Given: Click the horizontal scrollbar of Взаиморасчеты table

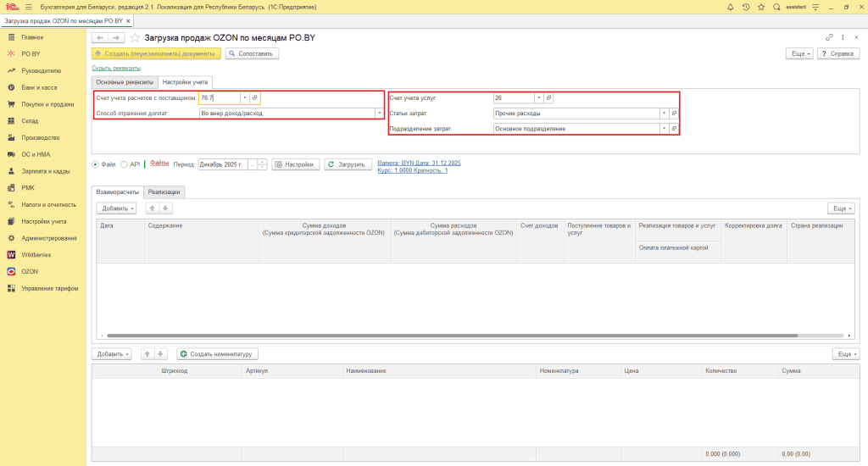Looking at the screenshot, I should click(x=453, y=336).
